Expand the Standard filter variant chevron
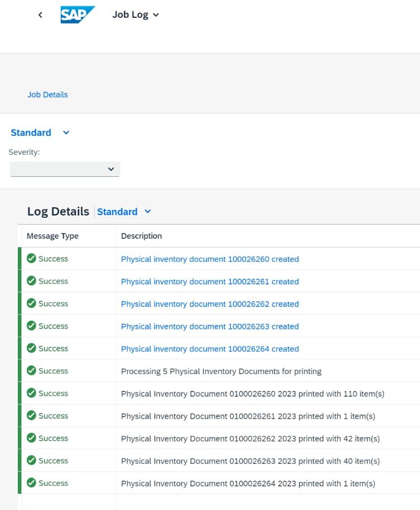 pyautogui.click(x=66, y=133)
